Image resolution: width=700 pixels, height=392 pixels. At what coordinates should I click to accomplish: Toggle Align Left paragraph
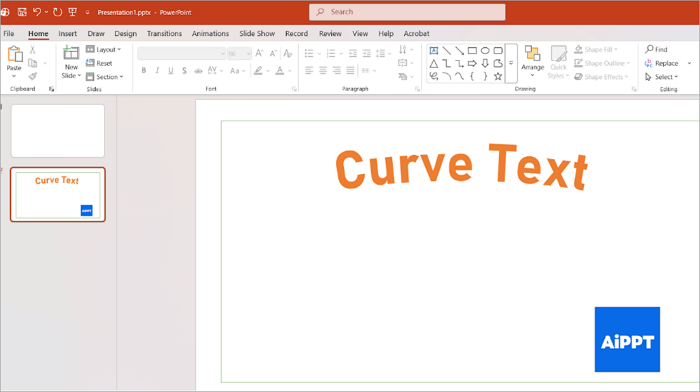tap(309, 71)
